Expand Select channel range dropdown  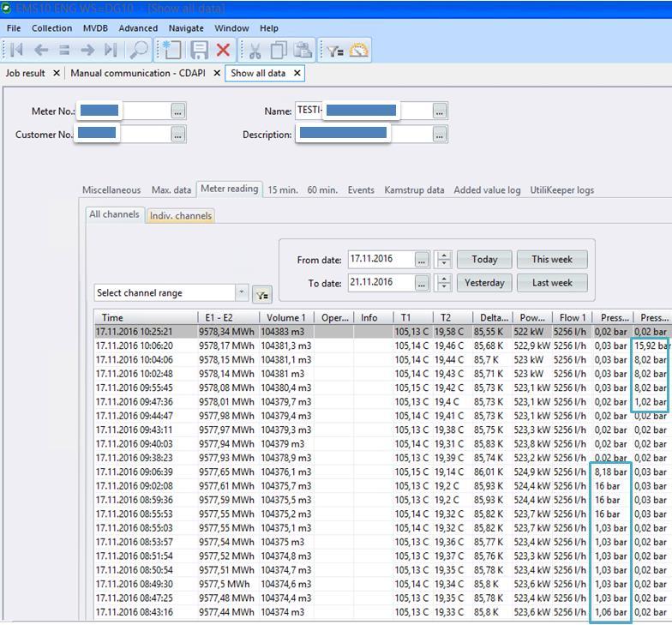point(242,292)
